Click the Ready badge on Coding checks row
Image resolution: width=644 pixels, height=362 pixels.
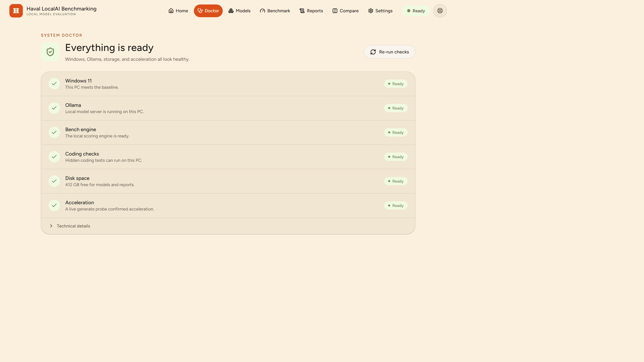[396, 157]
